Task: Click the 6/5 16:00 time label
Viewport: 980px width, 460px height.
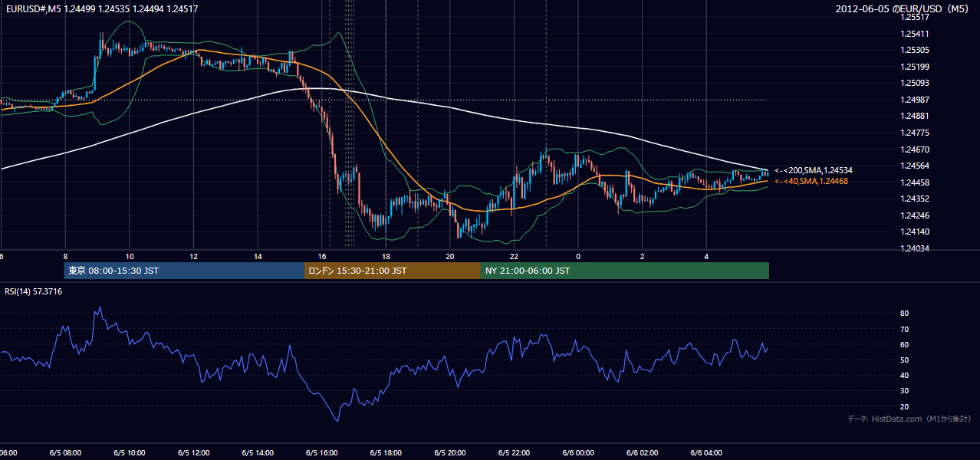Action: (x=321, y=453)
